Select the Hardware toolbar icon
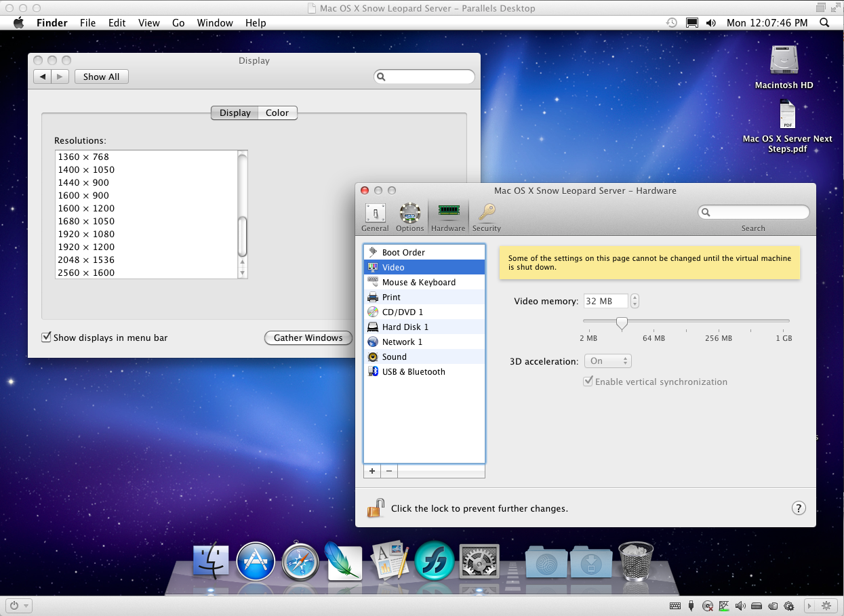The height and width of the screenshot is (616, 844). coord(448,217)
